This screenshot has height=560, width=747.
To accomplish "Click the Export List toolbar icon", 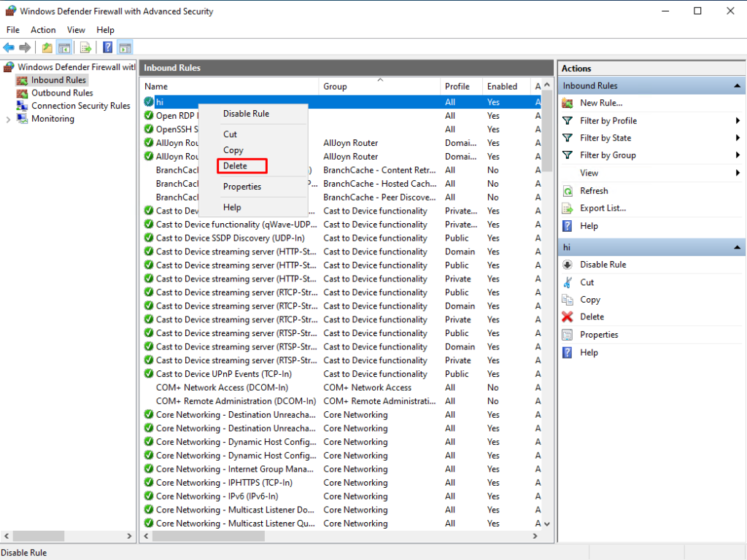I will point(86,47).
